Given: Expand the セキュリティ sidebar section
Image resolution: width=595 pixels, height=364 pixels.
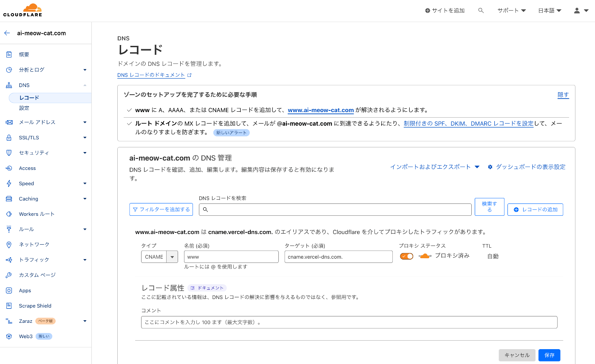Looking at the screenshot, I should click(85, 153).
